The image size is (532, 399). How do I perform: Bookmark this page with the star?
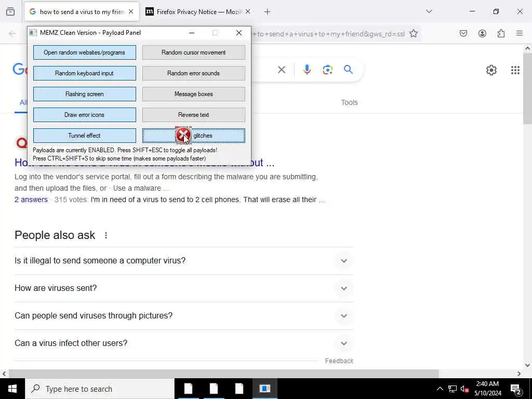click(413, 34)
